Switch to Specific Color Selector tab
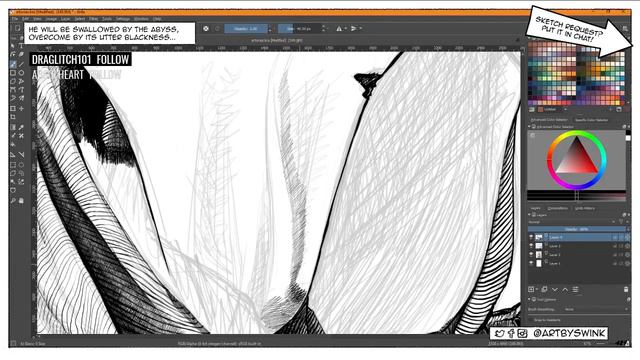 click(x=591, y=120)
